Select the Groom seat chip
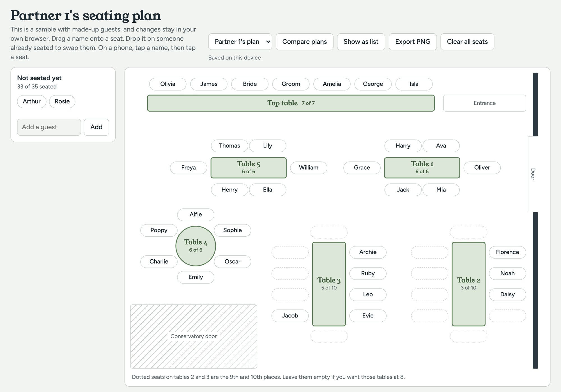The width and height of the screenshot is (561, 392). click(291, 84)
